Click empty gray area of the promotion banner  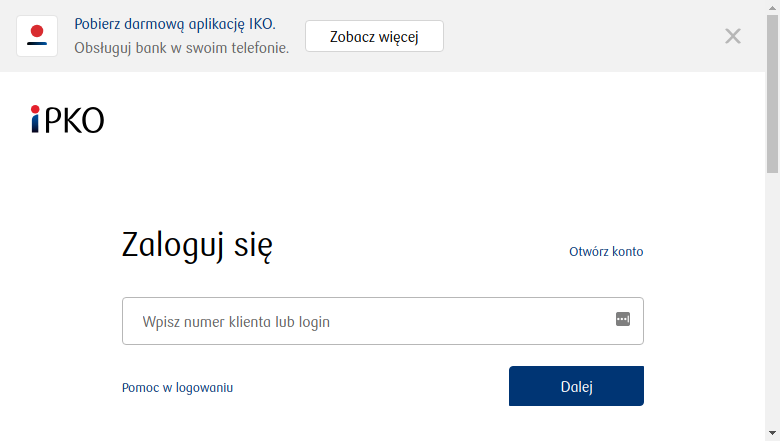click(x=582, y=36)
